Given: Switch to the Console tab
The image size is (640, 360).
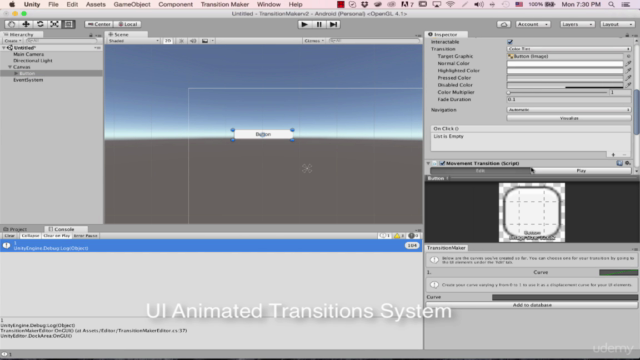Looking at the screenshot, I should pyautogui.click(x=62, y=229).
